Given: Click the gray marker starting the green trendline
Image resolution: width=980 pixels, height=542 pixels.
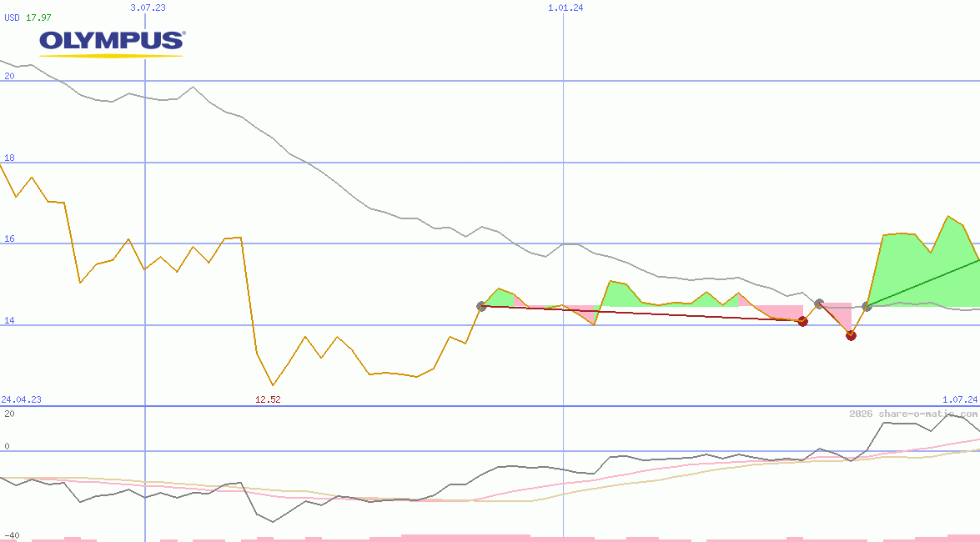Looking at the screenshot, I should 867,307.
